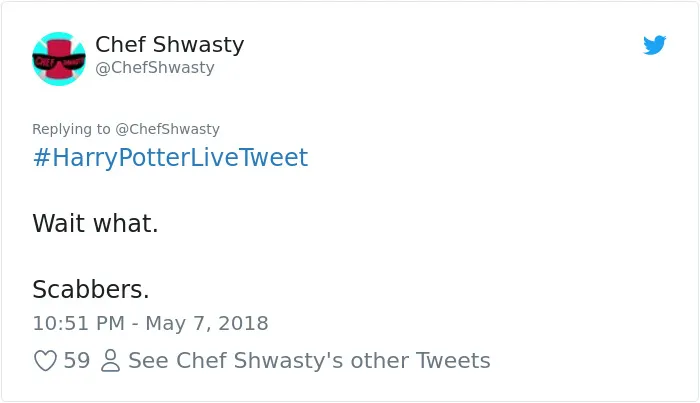Open the 10:51 PM timestamp link

point(79,324)
